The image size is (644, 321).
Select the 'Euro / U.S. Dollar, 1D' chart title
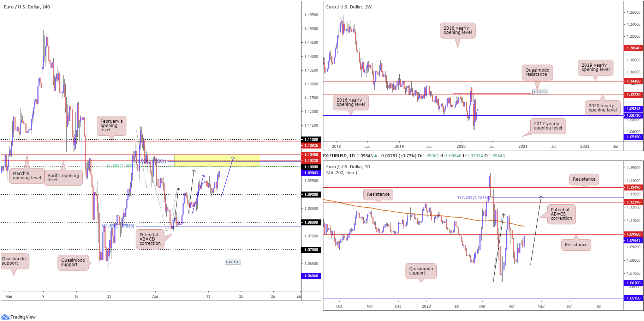348,166
